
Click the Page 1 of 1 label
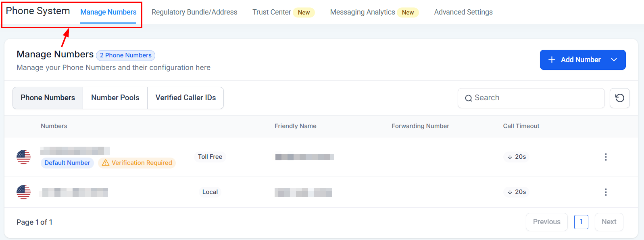pos(34,222)
